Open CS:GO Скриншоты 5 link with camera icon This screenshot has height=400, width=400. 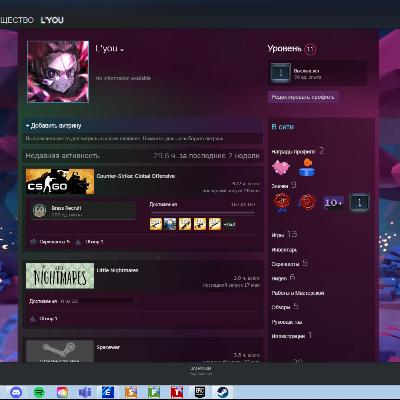coord(50,242)
